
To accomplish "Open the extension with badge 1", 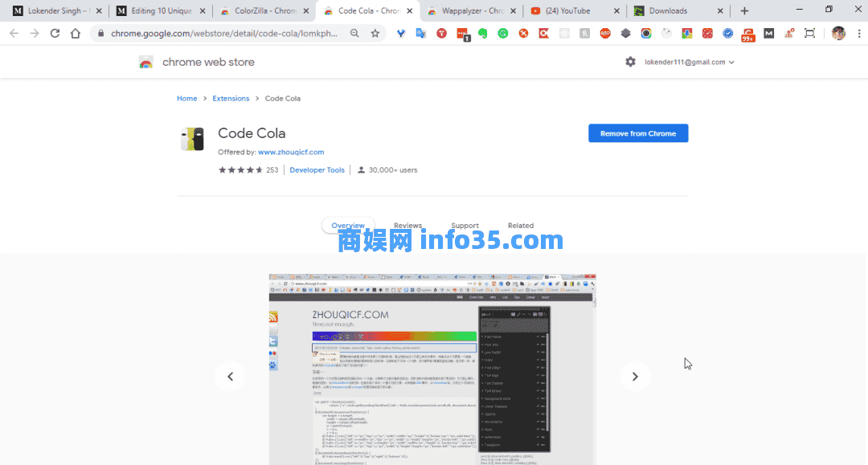I will click(x=463, y=35).
